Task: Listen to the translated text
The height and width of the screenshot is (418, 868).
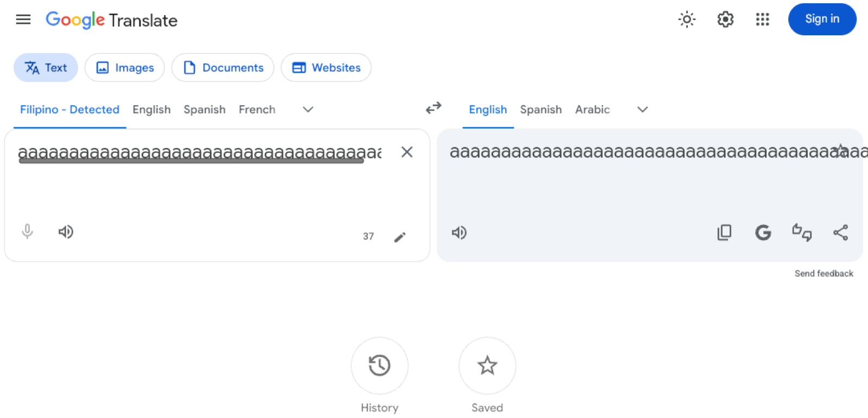Action: tap(459, 233)
